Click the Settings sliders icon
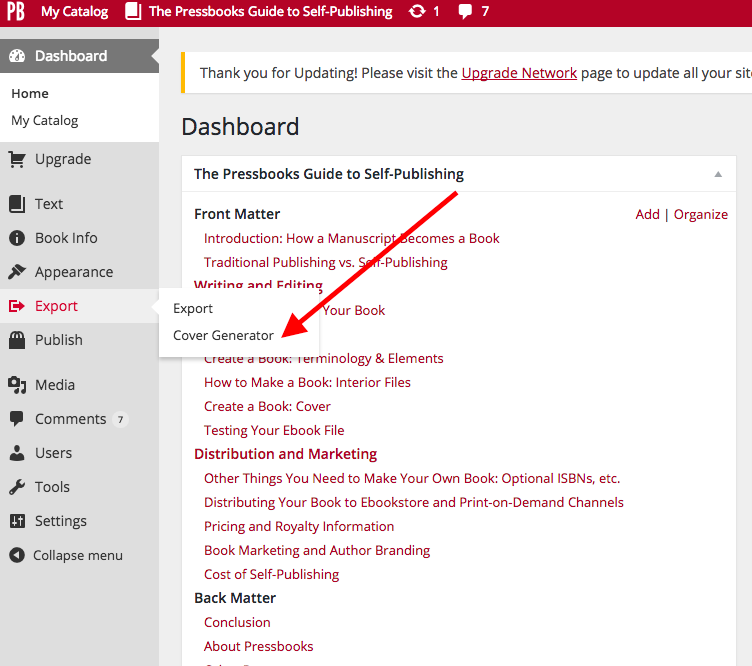This screenshot has height=666, width=752. (x=17, y=521)
